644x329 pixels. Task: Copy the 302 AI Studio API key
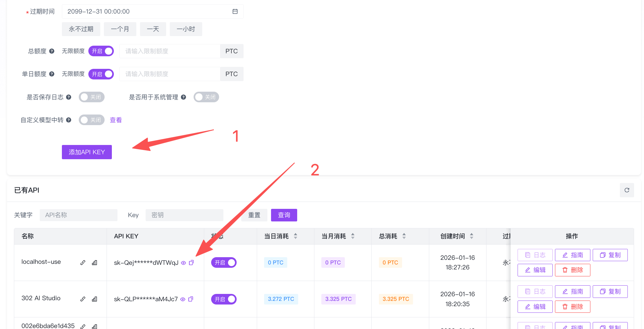pos(191,299)
